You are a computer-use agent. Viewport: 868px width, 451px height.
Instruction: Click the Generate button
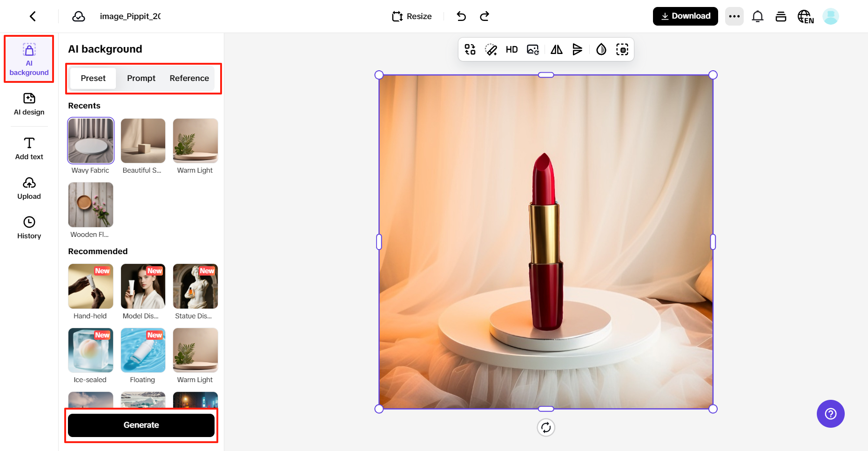click(141, 425)
